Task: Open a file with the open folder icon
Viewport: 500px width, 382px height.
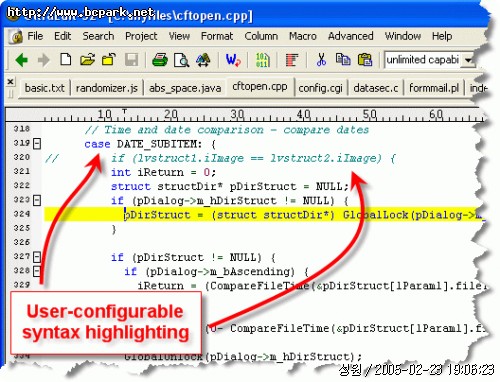Action: click(x=87, y=60)
